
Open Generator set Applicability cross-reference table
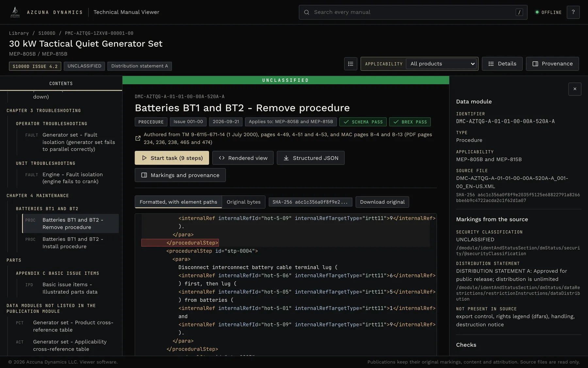[66, 345]
